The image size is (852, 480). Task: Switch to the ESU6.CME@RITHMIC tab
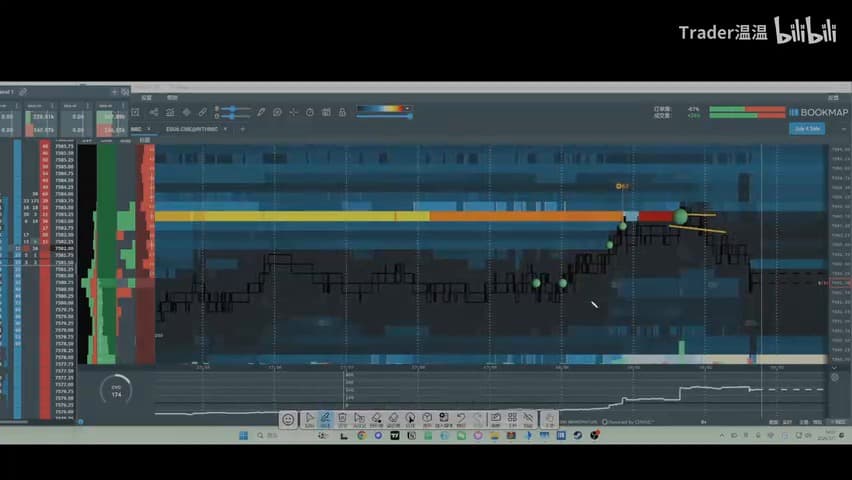pyautogui.click(x=192, y=129)
